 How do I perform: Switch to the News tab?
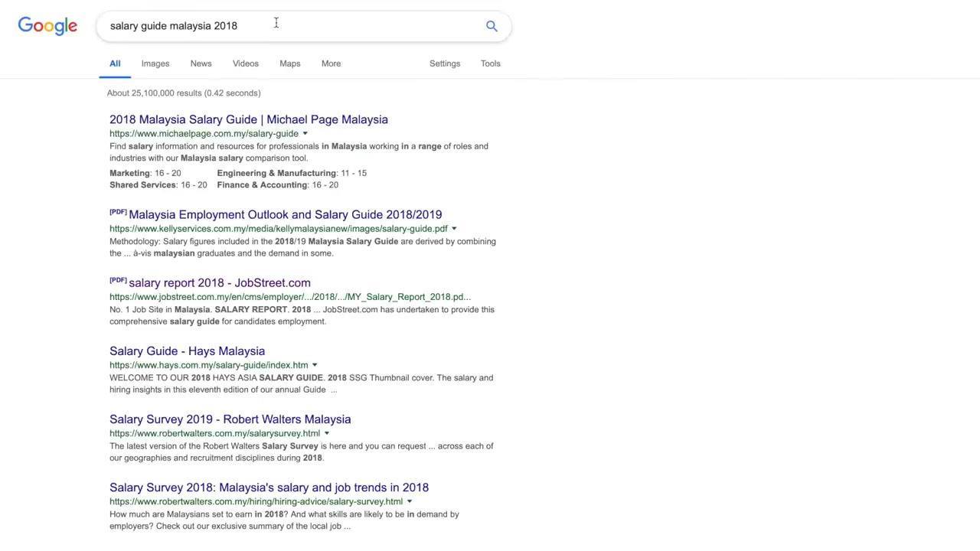click(201, 64)
